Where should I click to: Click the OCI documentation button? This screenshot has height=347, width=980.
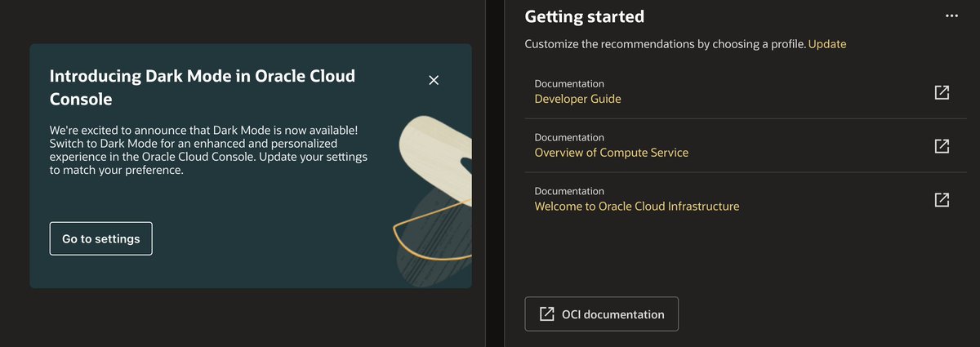tap(601, 314)
